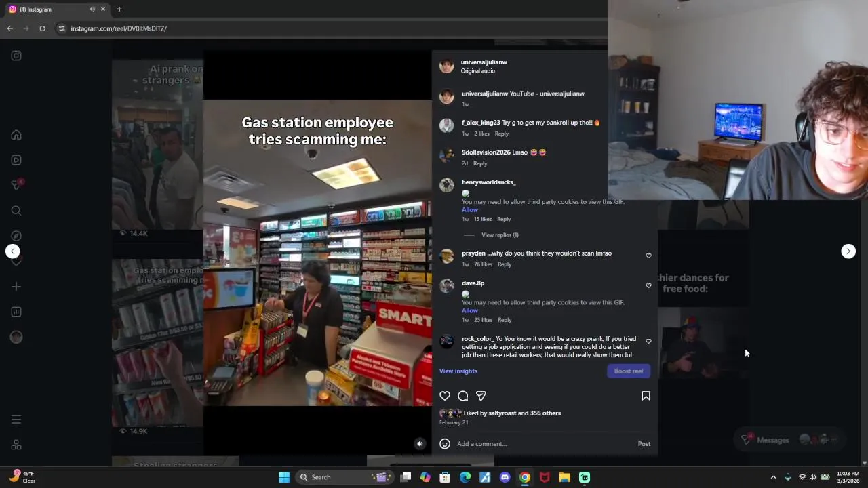
Task: Open henrysworldsucks_ username
Action: click(488, 182)
